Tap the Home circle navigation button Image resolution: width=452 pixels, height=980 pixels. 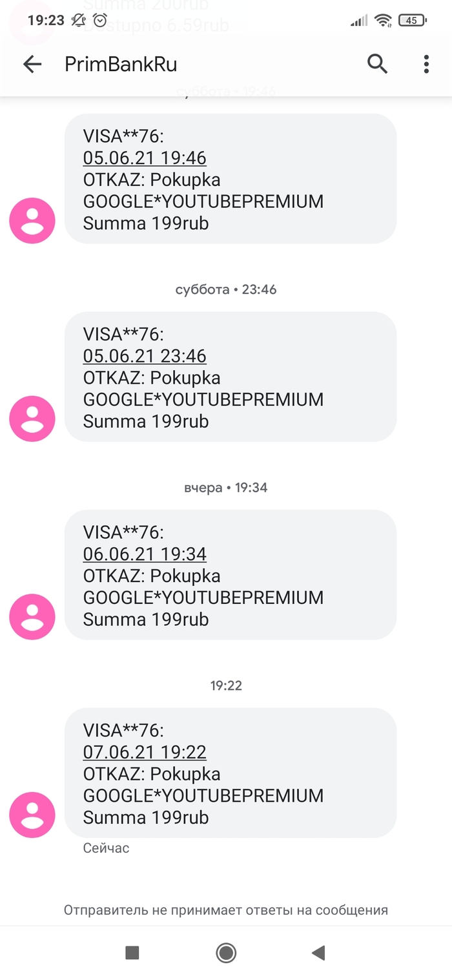tap(226, 953)
